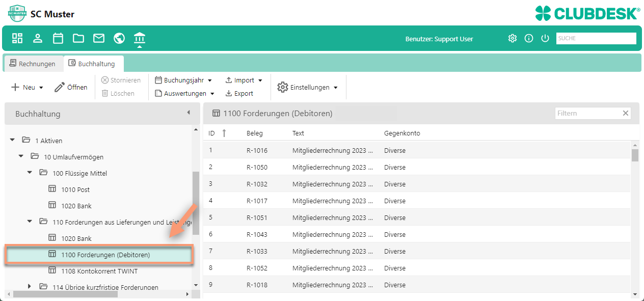
Task: Click the Löschen button
Action: (x=118, y=93)
